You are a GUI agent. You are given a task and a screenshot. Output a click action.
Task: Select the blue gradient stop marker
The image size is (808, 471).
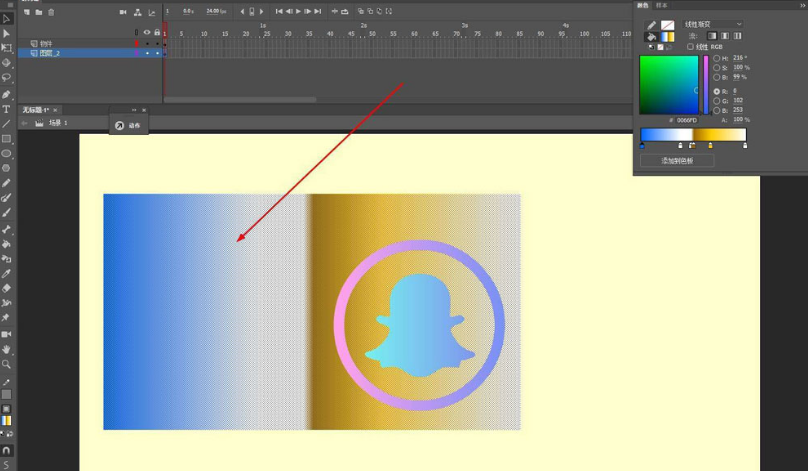[x=642, y=146]
